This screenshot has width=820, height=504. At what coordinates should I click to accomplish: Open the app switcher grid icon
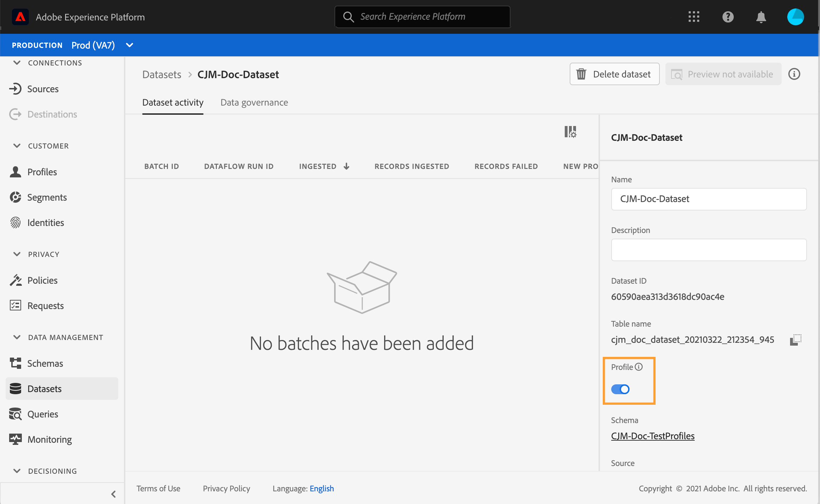point(694,17)
